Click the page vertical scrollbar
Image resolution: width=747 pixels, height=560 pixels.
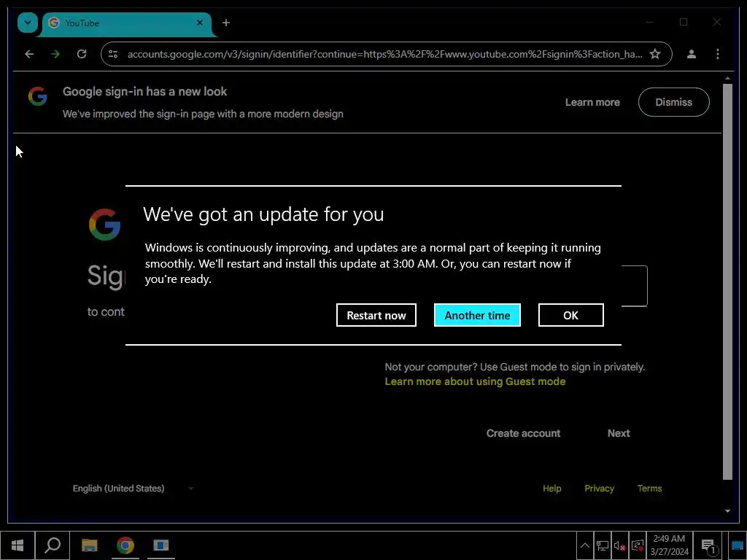pos(727,282)
